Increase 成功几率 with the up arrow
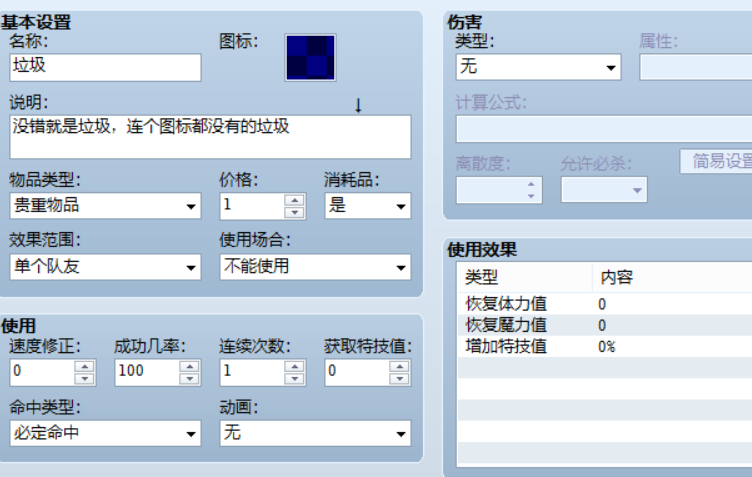 tap(189, 366)
